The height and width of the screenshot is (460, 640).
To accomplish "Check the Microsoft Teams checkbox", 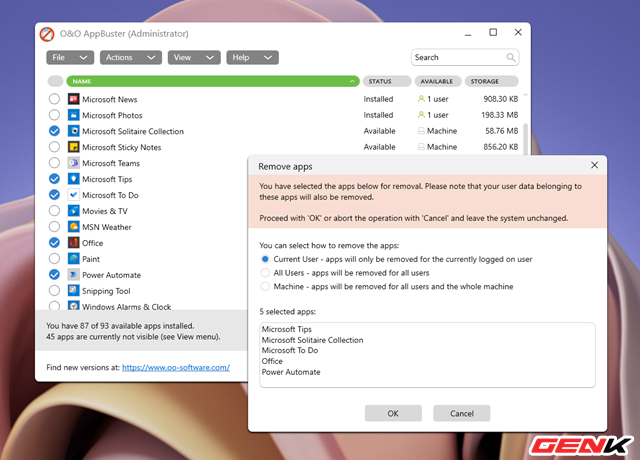I will (54, 162).
